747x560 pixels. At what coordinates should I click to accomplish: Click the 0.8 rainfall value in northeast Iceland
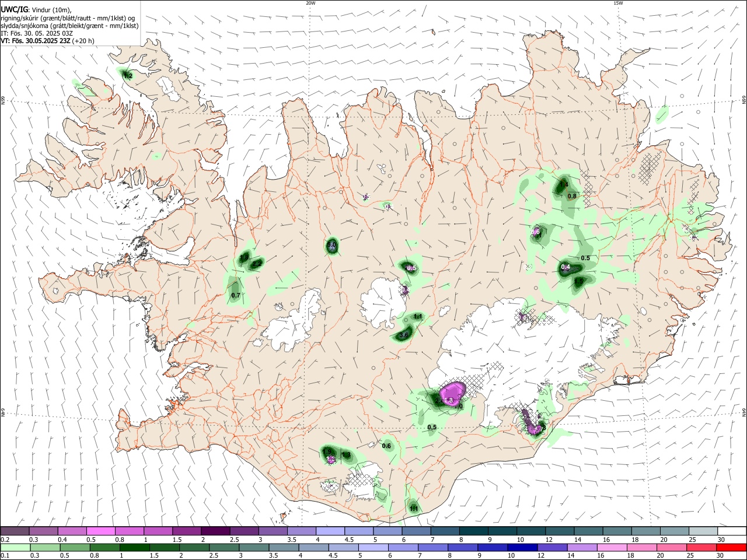point(572,196)
